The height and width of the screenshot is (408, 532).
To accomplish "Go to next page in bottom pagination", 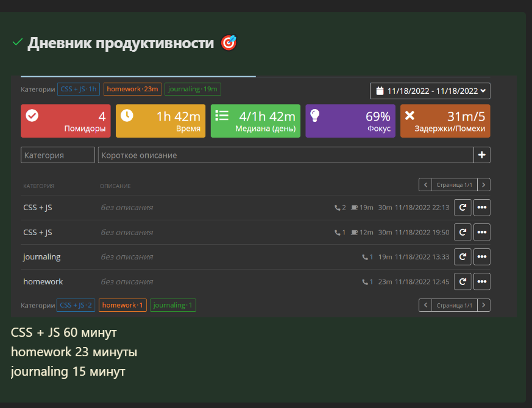I will pyautogui.click(x=484, y=305).
